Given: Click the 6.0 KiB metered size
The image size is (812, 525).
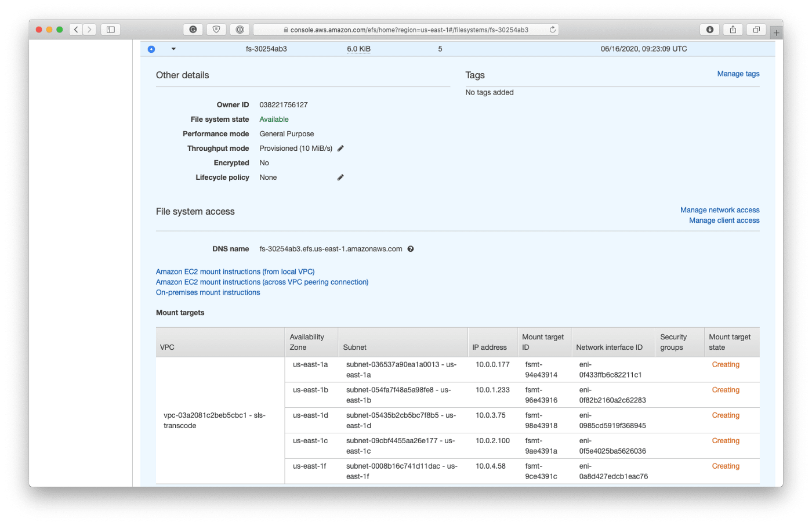Looking at the screenshot, I should [x=358, y=49].
